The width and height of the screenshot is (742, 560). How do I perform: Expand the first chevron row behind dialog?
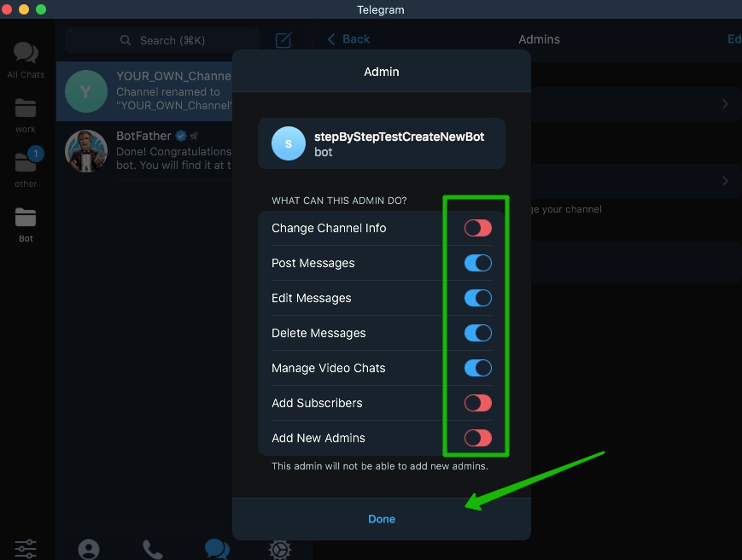(725, 104)
